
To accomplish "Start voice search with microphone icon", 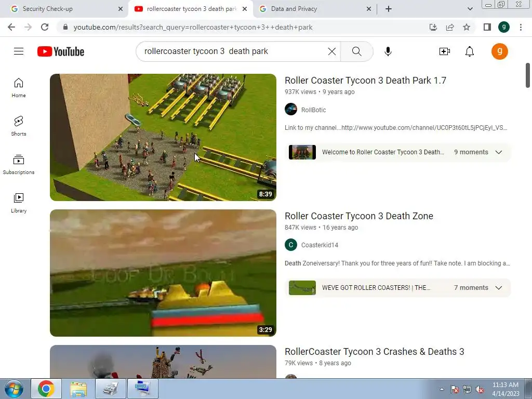I will pos(388,51).
